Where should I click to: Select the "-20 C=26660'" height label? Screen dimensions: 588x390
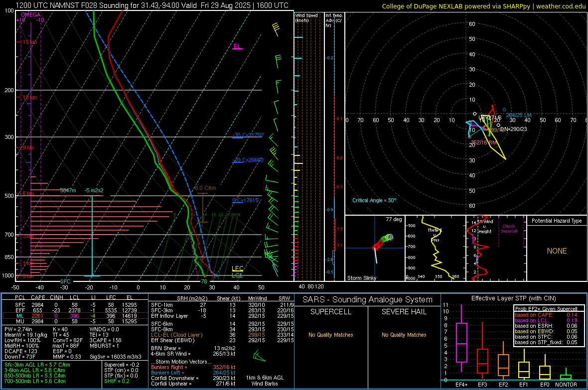[x=248, y=160]
